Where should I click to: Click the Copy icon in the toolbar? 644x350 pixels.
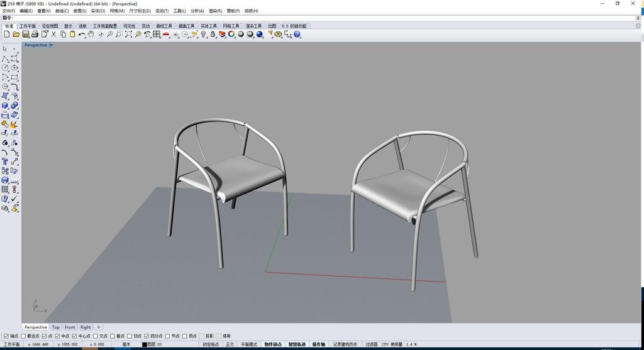63,35
